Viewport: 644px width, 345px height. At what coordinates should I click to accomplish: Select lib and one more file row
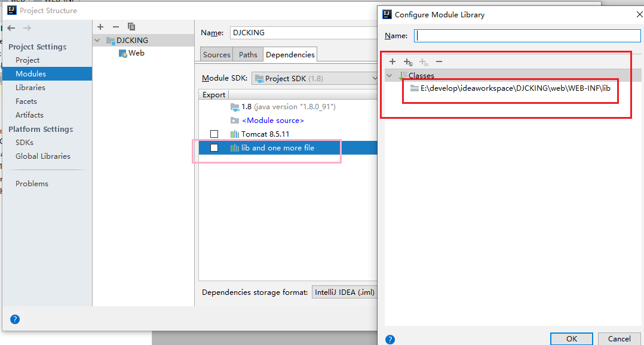289,147
